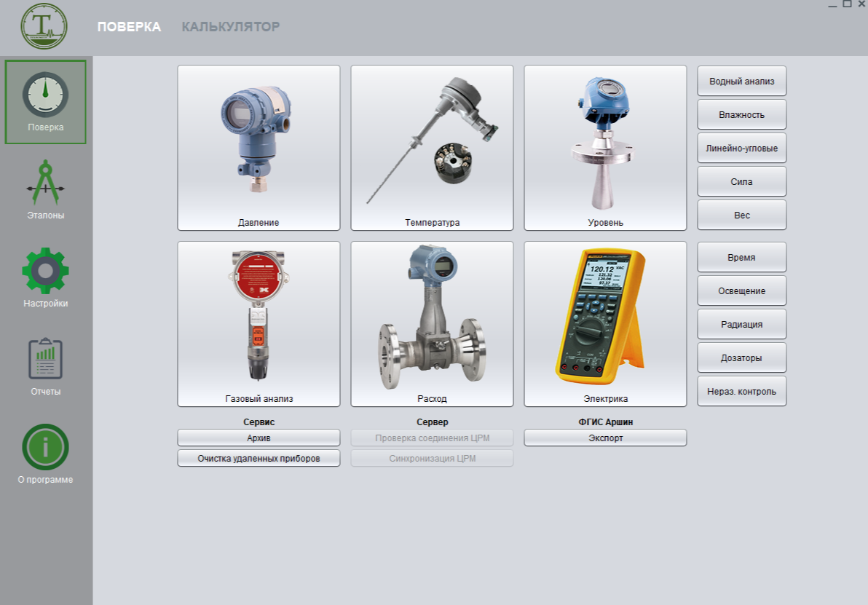The width and height of the screenshot is (868, 605).
Task: Click the application logo in top-left corner
Action: point(44,25)
